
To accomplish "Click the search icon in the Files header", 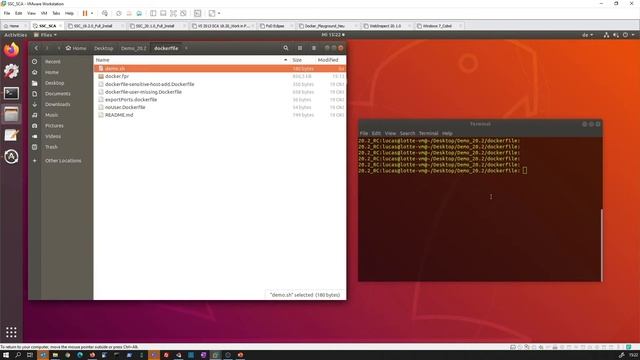I will pyautogui.click(x=286, y=48).
